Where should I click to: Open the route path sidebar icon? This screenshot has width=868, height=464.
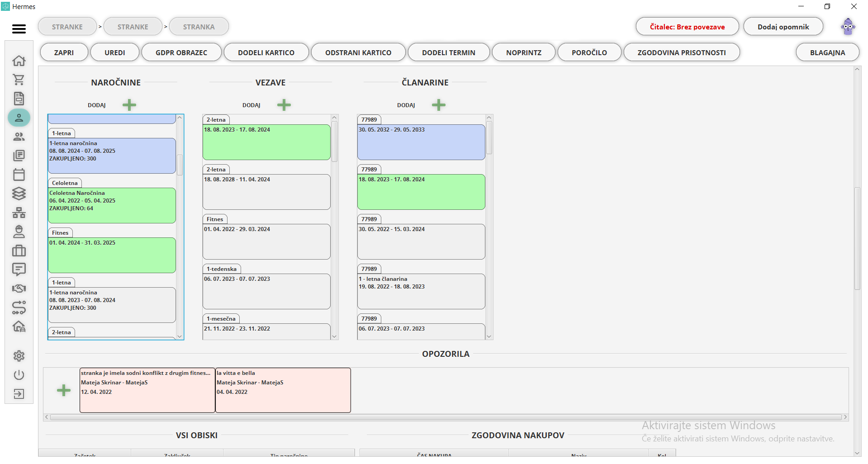(19, 308)
